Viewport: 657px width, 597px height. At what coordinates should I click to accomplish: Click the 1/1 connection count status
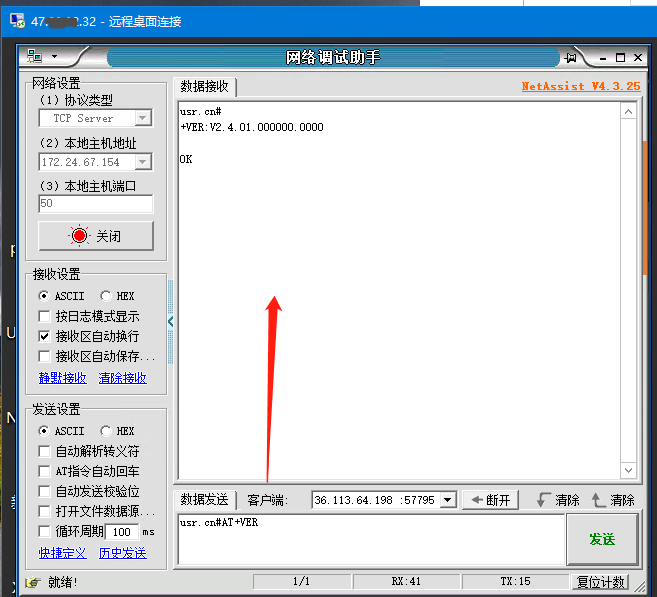coord(301,581)
